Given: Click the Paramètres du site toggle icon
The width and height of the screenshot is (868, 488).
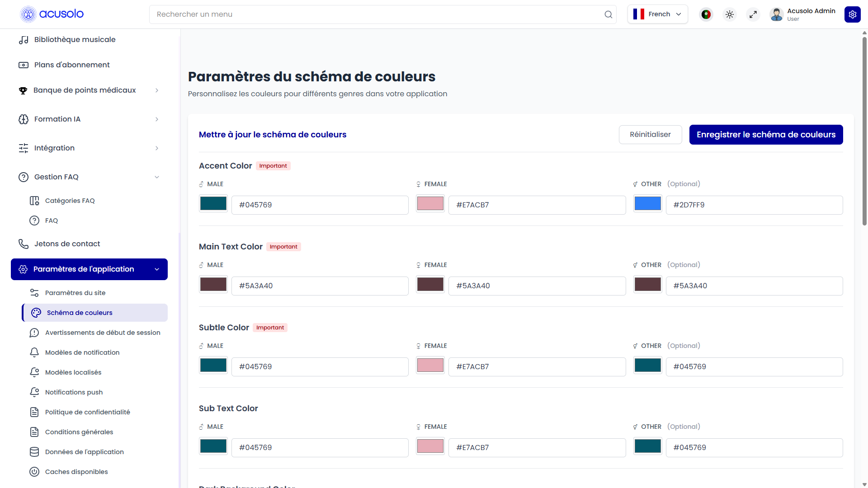Looking at the screenshot, I should tap(34, 293).
